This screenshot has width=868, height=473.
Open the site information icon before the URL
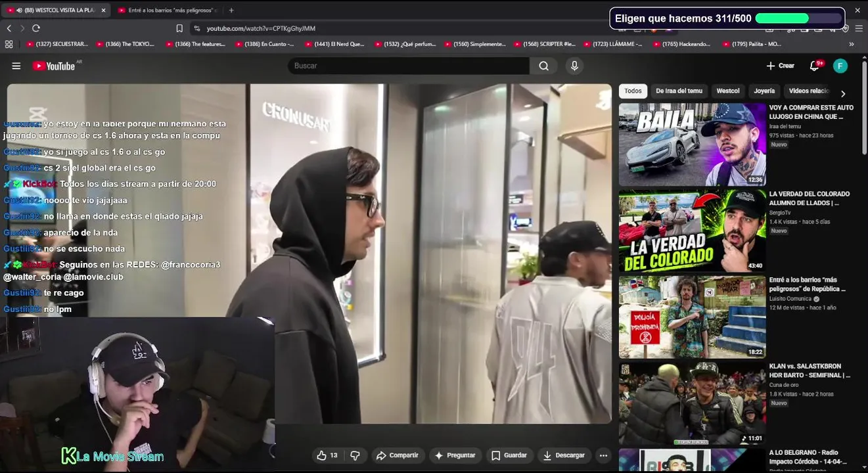click(x=196, y=28)
